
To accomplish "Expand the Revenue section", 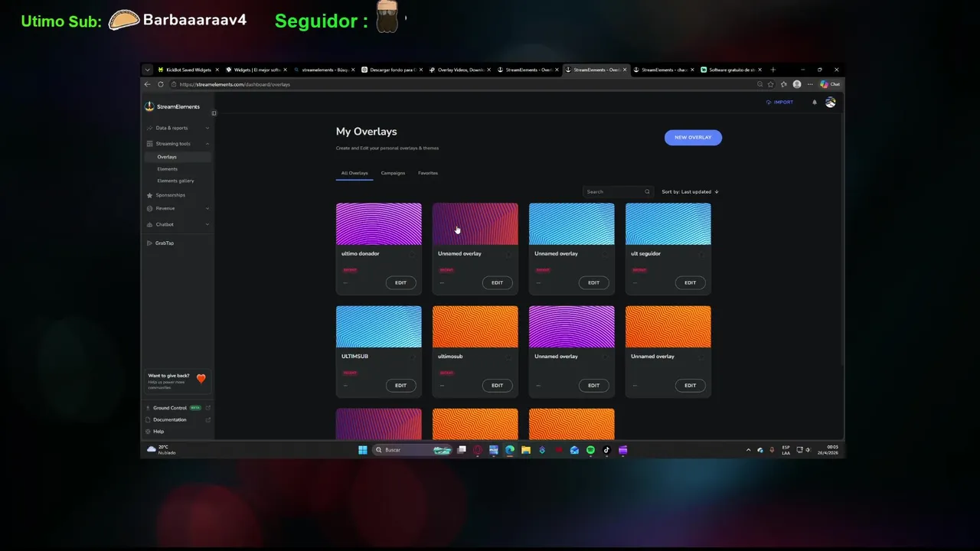I will [x=178, y=208].
